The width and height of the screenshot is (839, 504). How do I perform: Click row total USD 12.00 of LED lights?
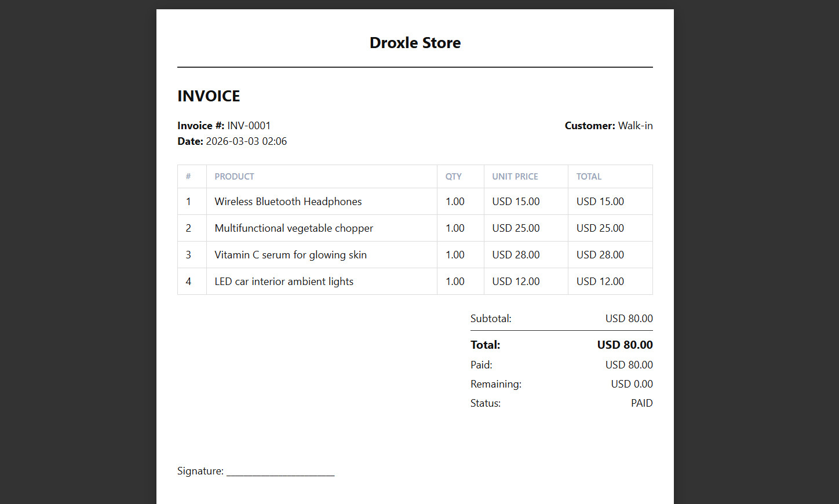pos(600,282)
